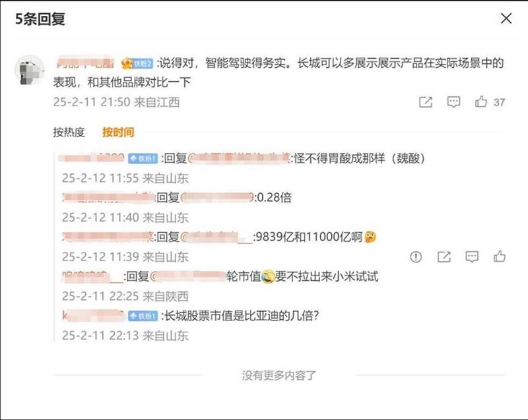This screenshot has height=420, width=528.
Task: Open mentioned user in the 魏酸 reply
Action: [239, 158]
